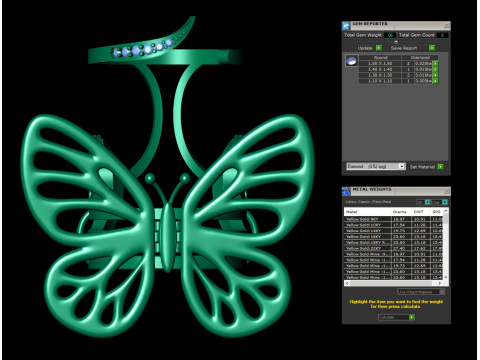The image size is (480, 360).
Task: Click green arrow on 1.10 X 1.10 row
Action: pos(435,81)
